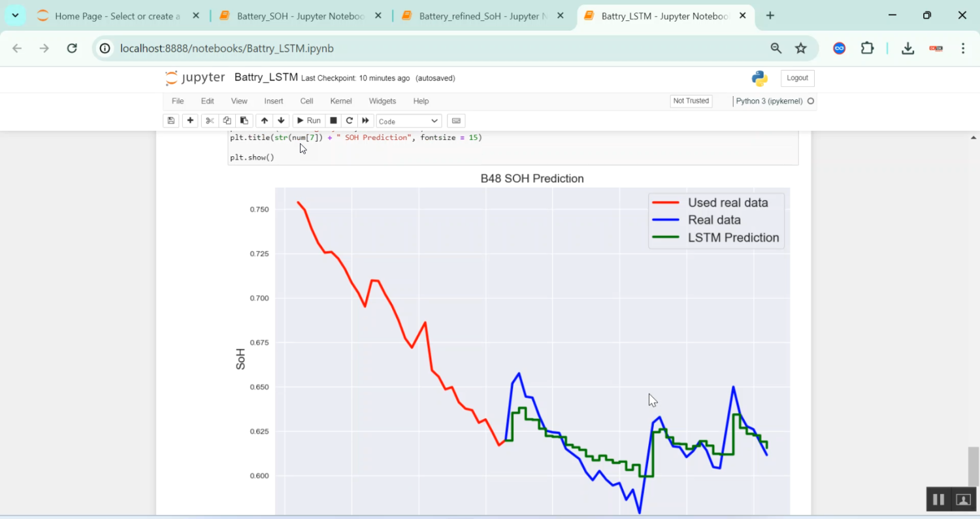Copy the selected cell using the copy icon
Screen dimensions: 980x519
pyautogui.click(x=227, y=120)
